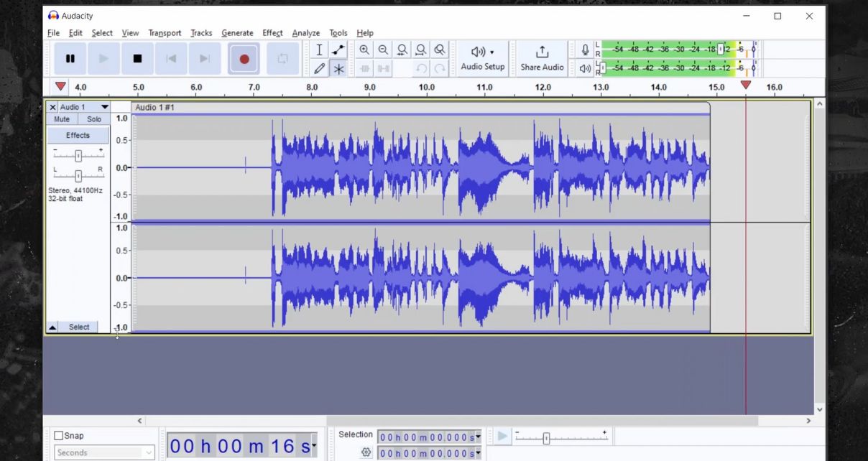Select the Selection tool

pos(319,50)
